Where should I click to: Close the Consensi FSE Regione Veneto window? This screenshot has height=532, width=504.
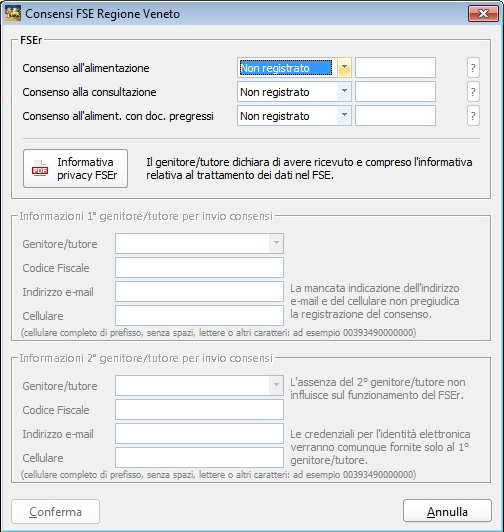point(483,14)
